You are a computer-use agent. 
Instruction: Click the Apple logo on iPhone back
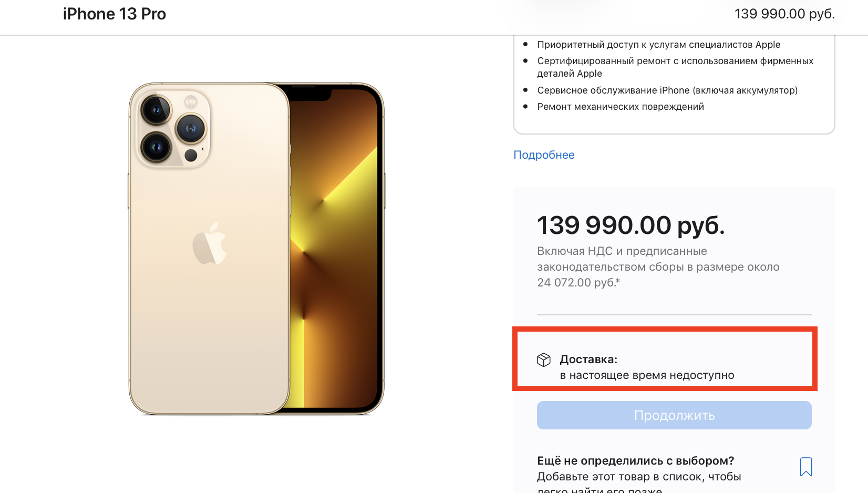[209, 243]
